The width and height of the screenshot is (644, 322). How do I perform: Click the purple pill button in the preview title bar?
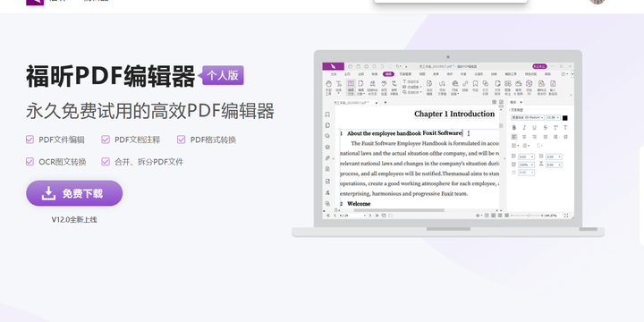click(x=539, y=66)
